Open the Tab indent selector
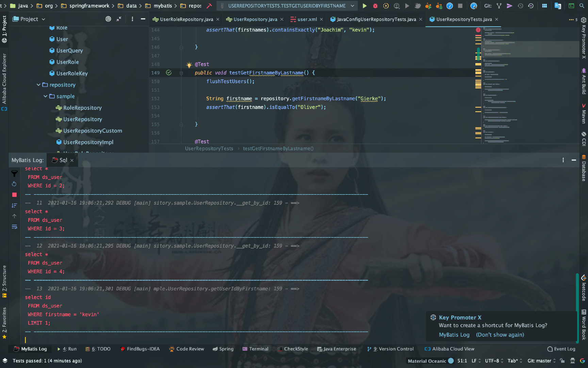 (514, 361)
